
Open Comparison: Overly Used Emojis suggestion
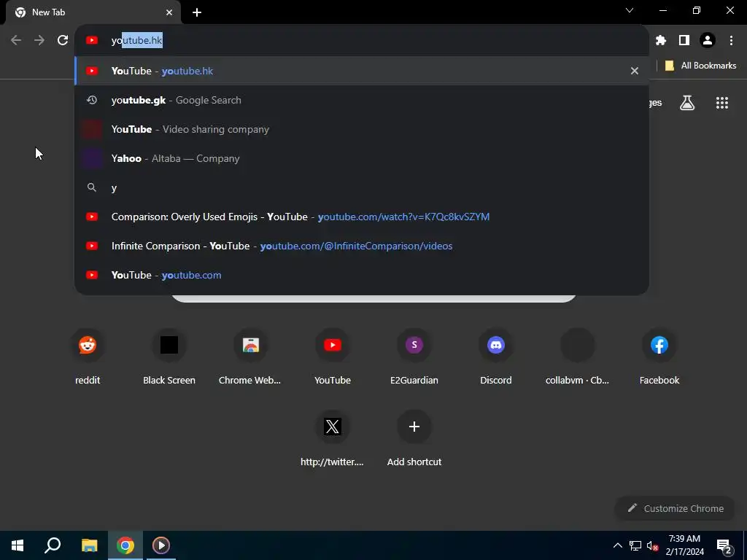[362, 217]
